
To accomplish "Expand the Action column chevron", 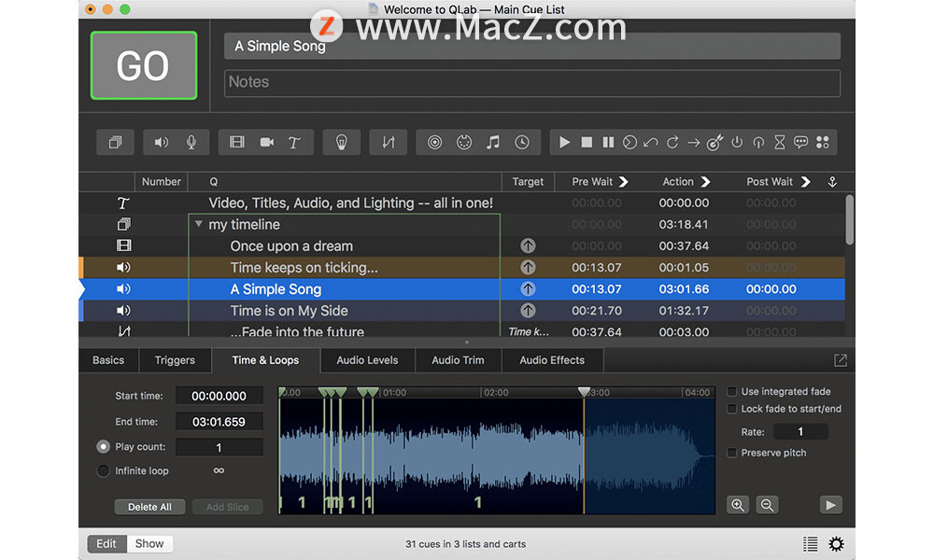I will point(705,181).
